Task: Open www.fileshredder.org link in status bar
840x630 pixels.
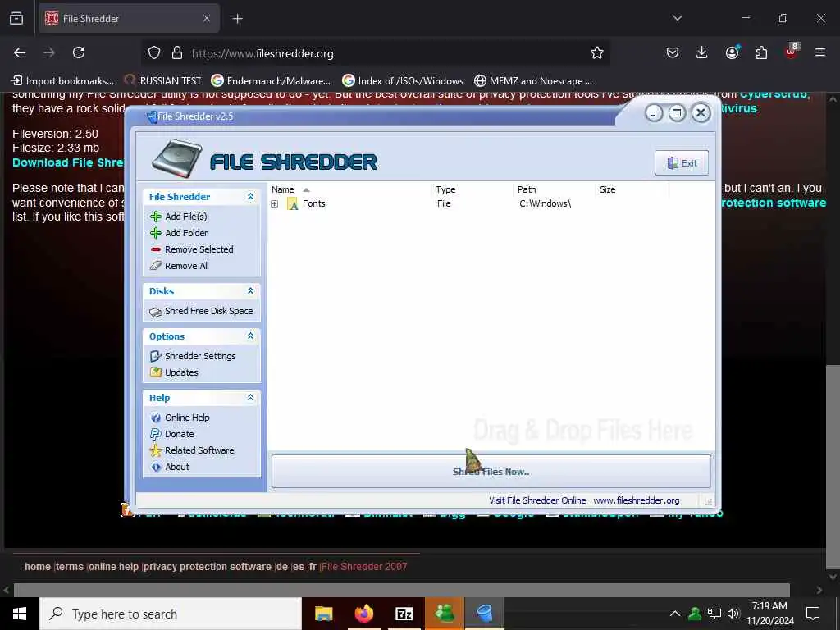Action: coord(637,500)
